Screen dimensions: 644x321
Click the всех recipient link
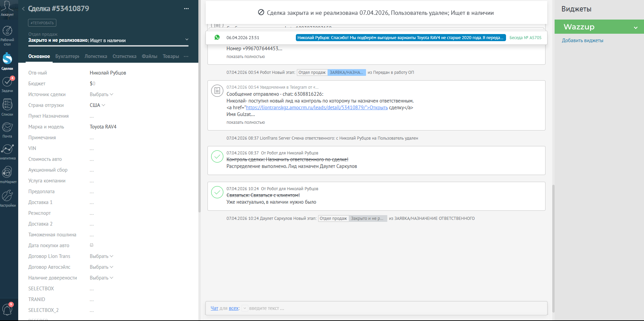(234, 308)
